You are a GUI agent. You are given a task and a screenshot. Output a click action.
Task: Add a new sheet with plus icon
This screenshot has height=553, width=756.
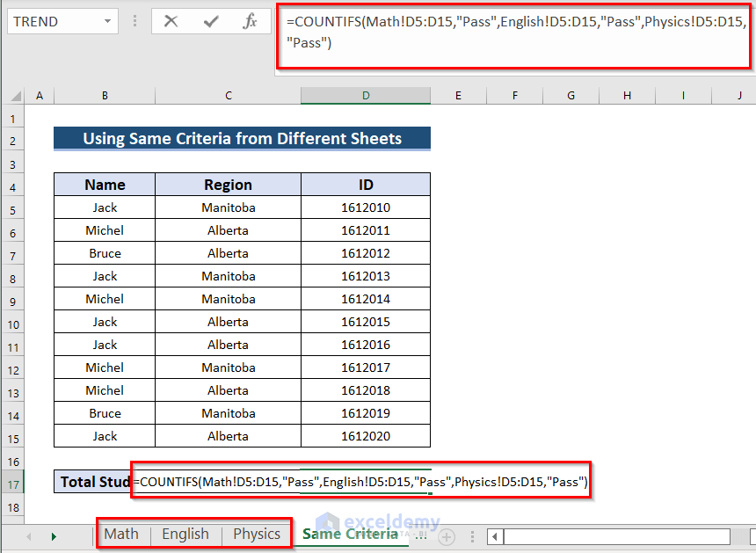pos(447,536)
